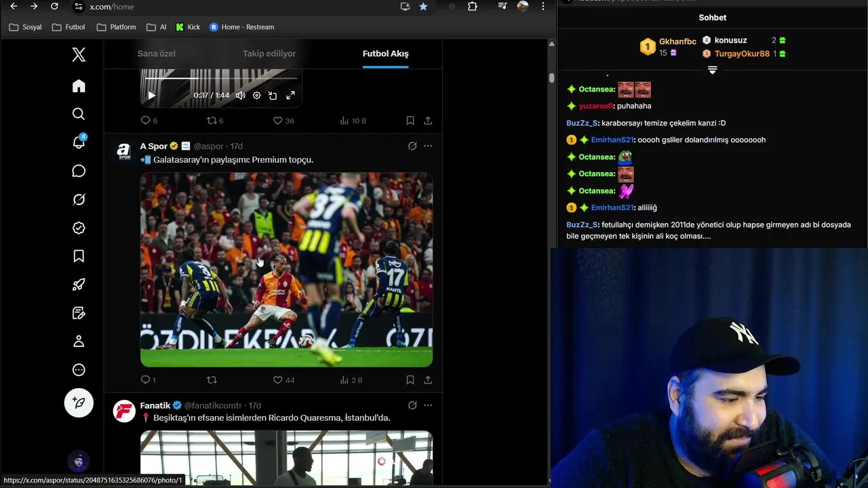Open Grok from the left sidebar
The width and height of the screenshot is (868, 488).
click(79, 199)
